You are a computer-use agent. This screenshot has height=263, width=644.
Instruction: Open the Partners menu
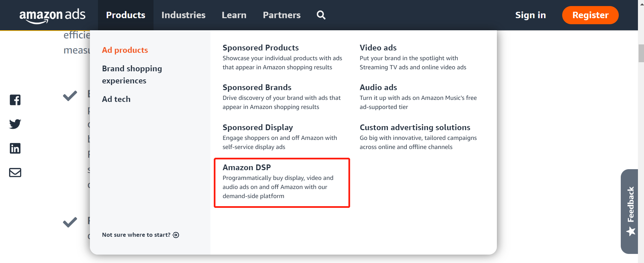point(282,15)
